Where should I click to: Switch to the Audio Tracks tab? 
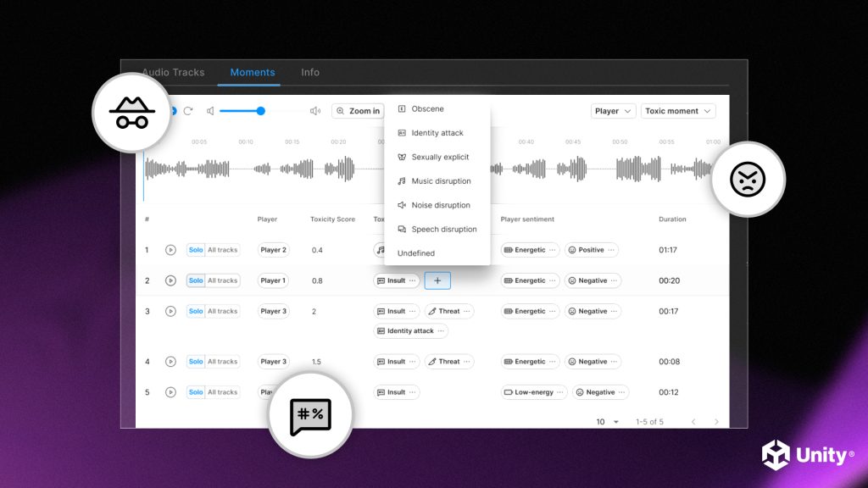pyautogui.click(x=173, y=72)
